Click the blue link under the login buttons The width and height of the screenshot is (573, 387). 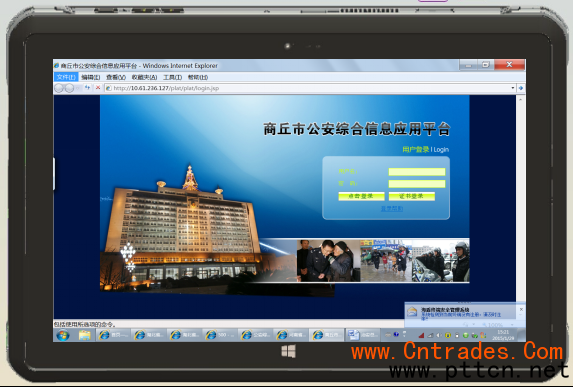(392, 209)
